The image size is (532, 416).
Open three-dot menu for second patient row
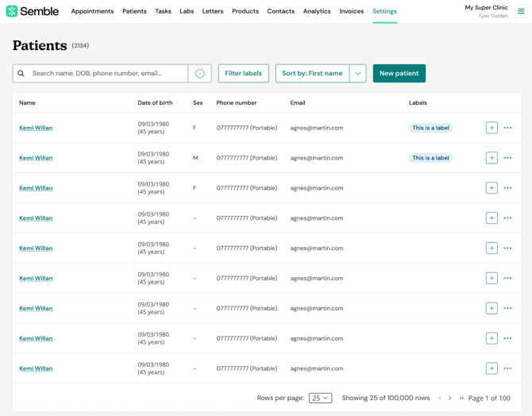507,158
